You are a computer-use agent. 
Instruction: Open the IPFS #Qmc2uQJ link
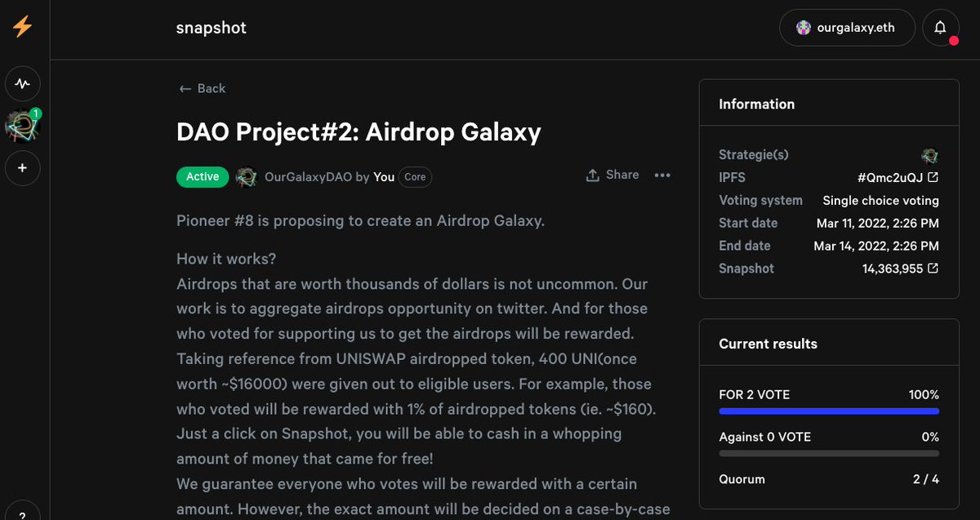(898, 177)
